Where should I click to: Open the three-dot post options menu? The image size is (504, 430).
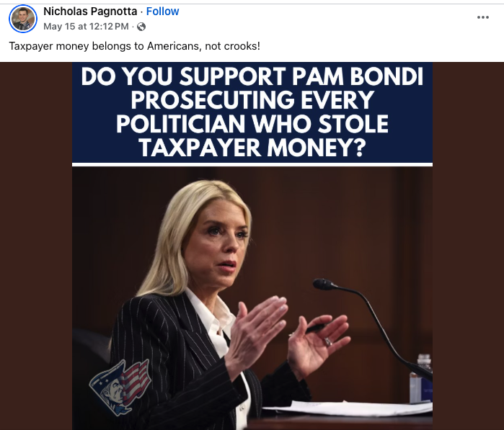pyautogui.click(x=483, y=17)
